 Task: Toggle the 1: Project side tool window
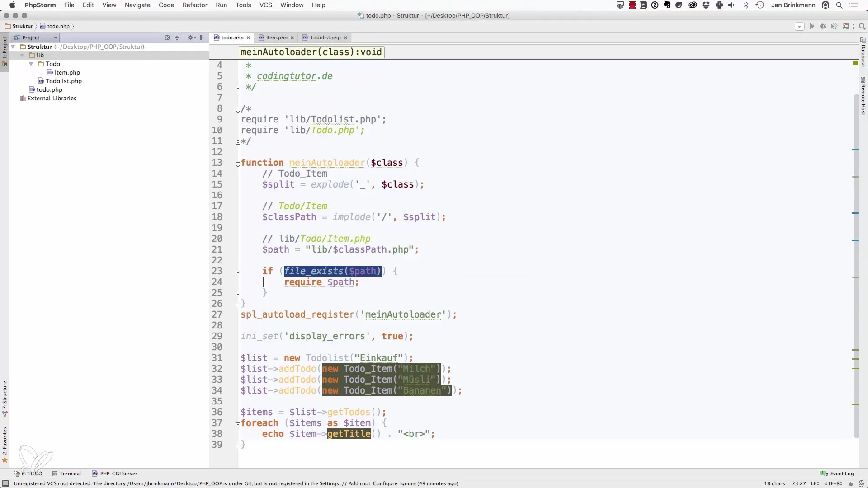point(5,51)
